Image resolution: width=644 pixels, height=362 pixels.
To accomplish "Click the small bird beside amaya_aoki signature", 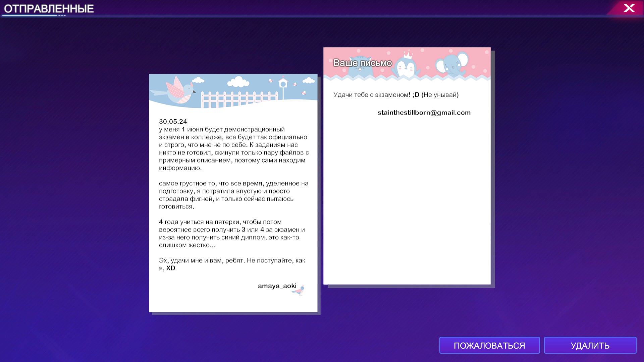I will coord(299,290).
